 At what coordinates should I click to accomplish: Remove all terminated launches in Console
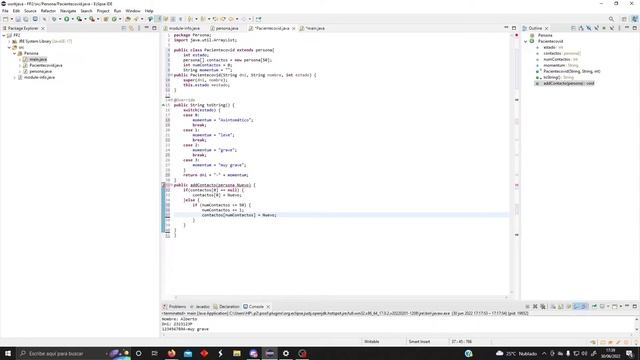point(543,306)
